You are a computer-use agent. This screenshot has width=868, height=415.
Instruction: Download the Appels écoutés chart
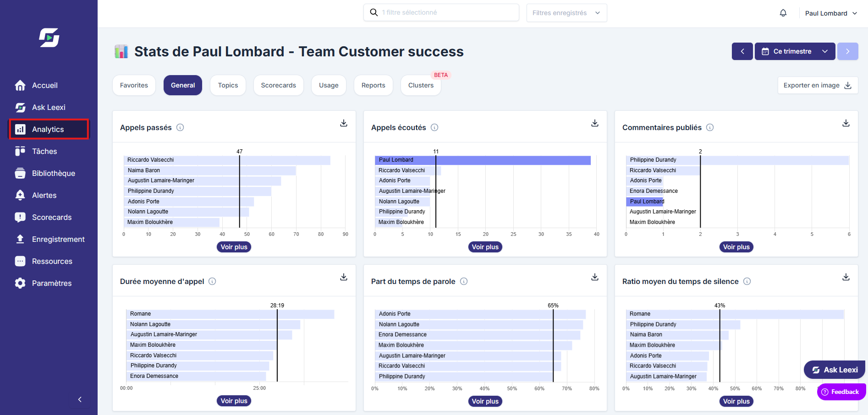tap(595, 123)
